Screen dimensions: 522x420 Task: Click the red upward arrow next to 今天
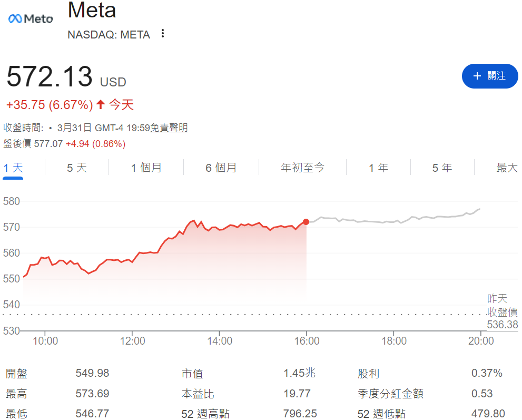coord(101,104)
